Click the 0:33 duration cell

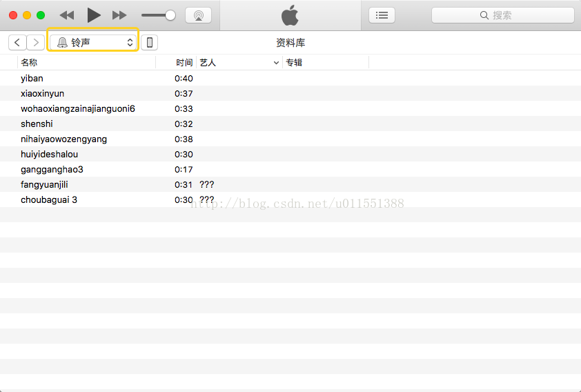(184, 108)
